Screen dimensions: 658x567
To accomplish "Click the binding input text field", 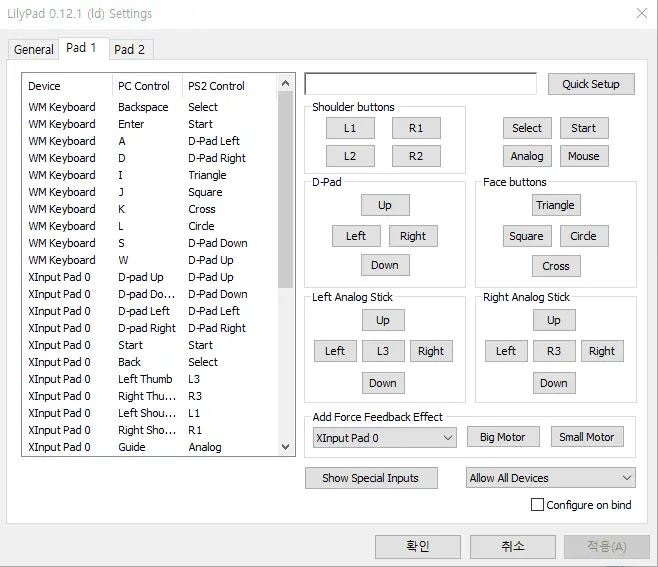I will tap(420, 84).
